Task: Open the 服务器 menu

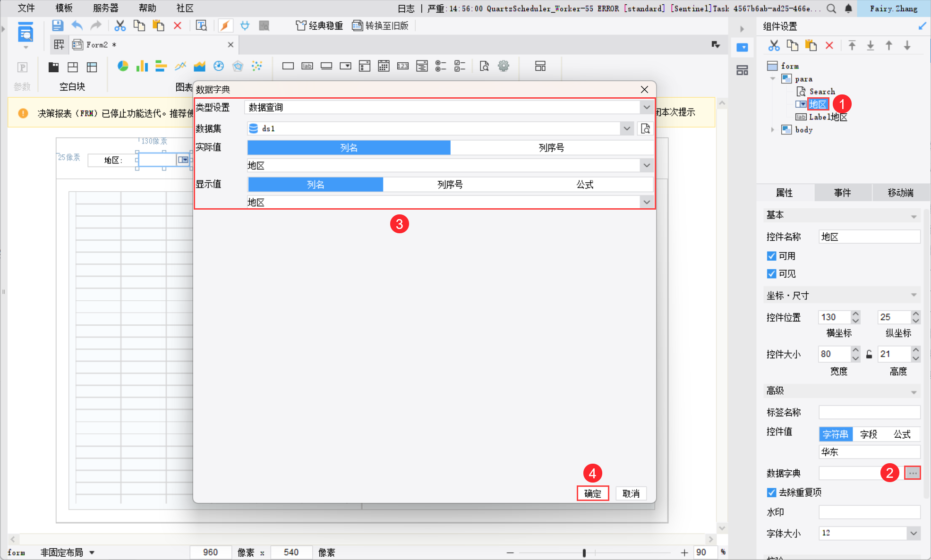Action: [106, 8]
